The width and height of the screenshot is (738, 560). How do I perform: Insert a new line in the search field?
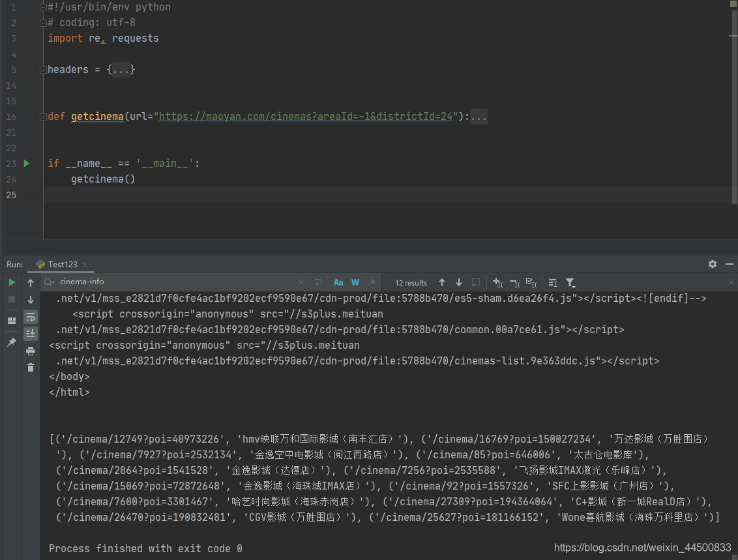pyautogui.click(x=318, y=282)
